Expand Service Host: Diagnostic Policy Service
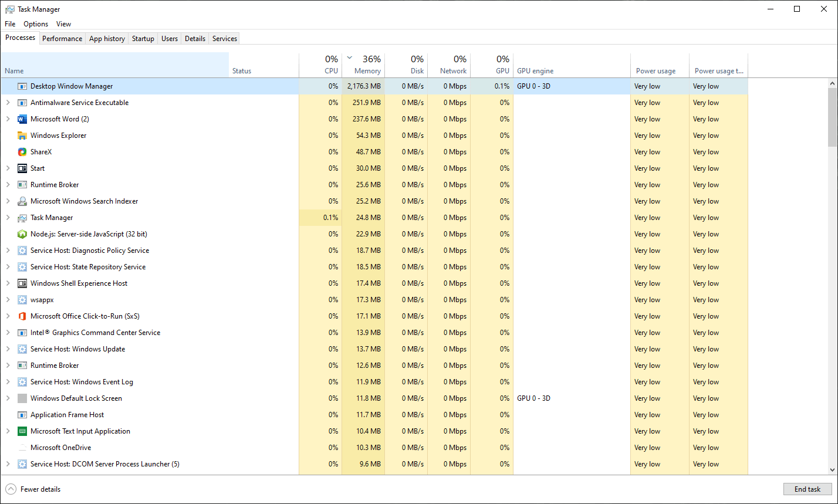 pyautogui.click(x=8, y=251)
